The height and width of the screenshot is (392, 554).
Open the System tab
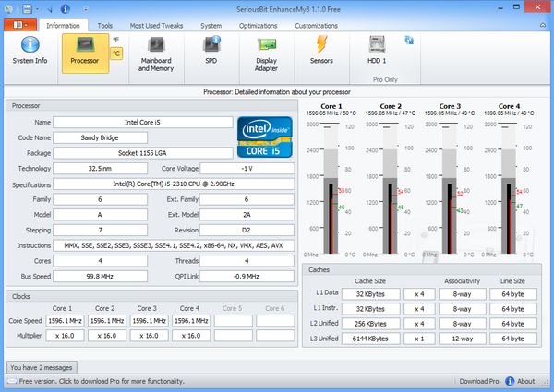(211, 26)
